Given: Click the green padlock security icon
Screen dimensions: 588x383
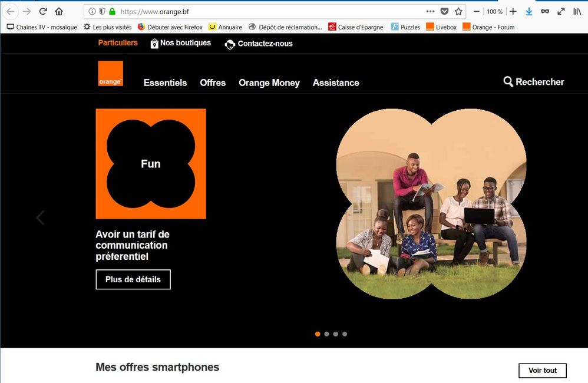Looking at the screenshot, I should [x=112, y=12].
